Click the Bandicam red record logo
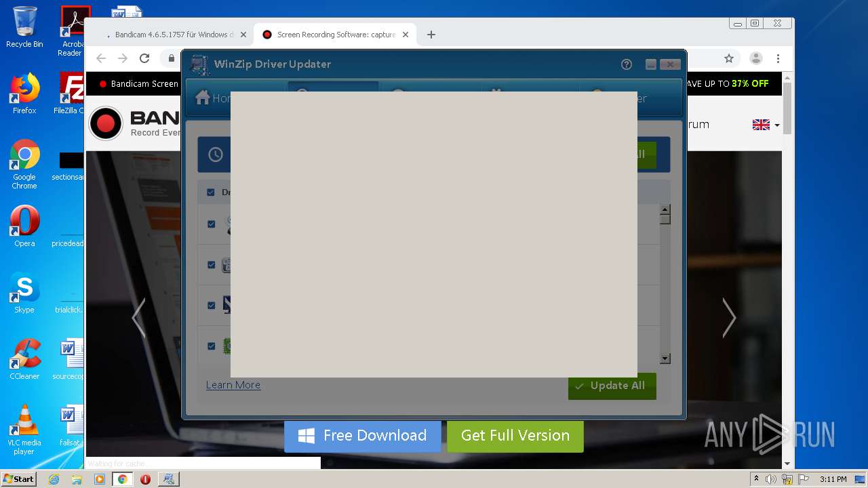 (x=106, y=123)
